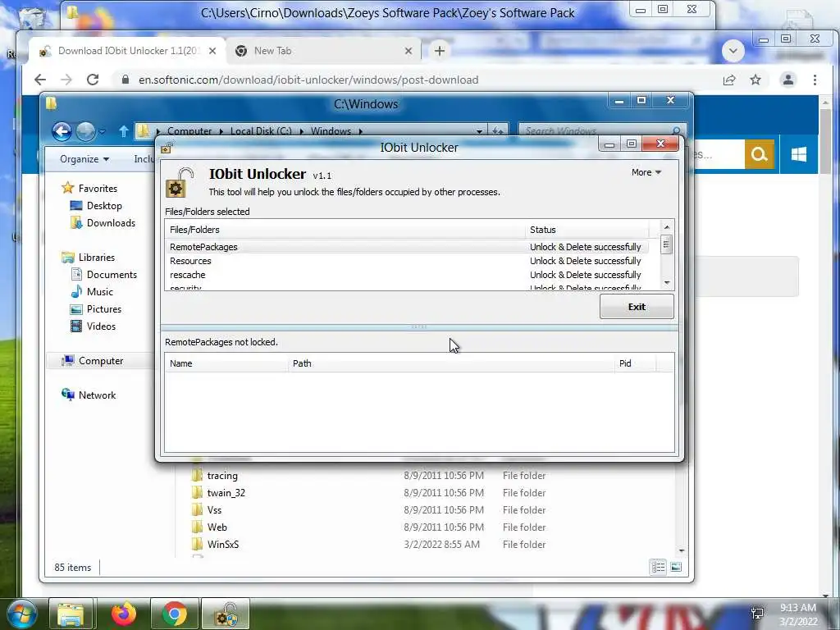Click the Status column header
The height and width of the screenshot is (630, 840).
click(587, 230)
